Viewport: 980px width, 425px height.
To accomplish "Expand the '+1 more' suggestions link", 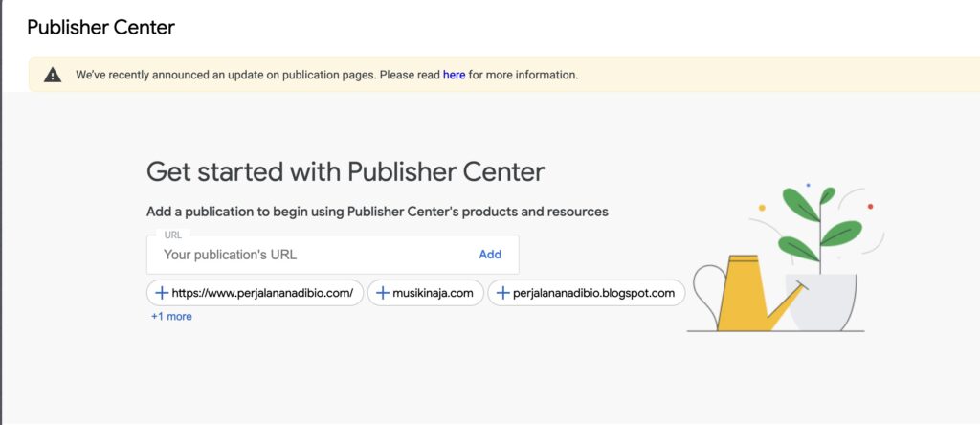I will point(171,316).
